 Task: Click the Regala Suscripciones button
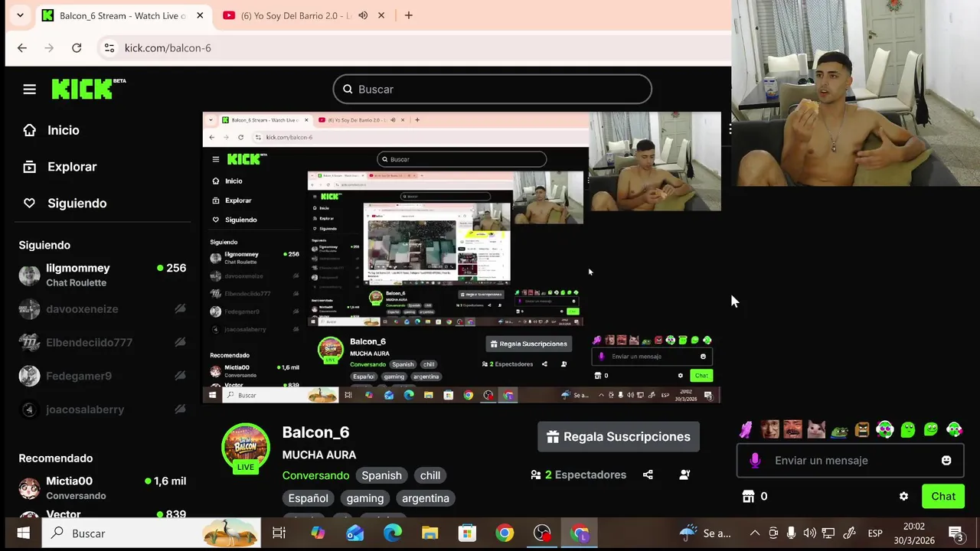(619, 437)
